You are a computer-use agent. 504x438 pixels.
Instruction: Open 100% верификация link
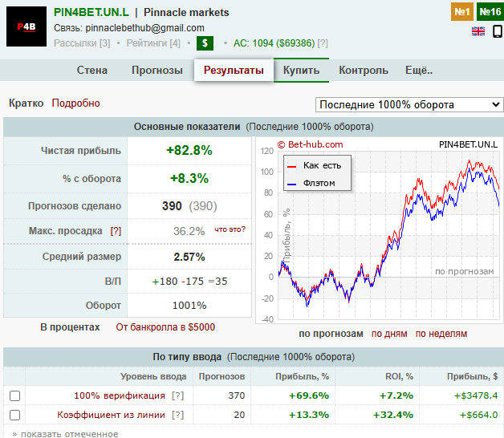(120, 395)
